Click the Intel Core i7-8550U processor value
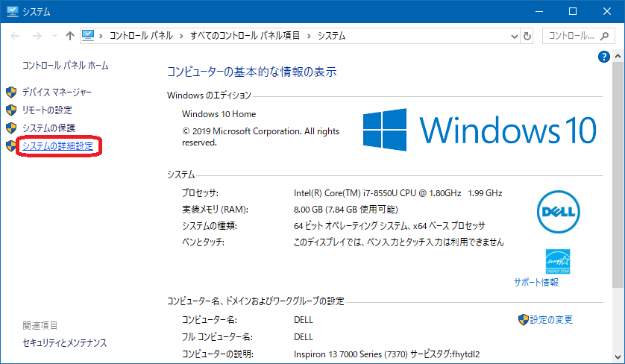 coord(398,193)
